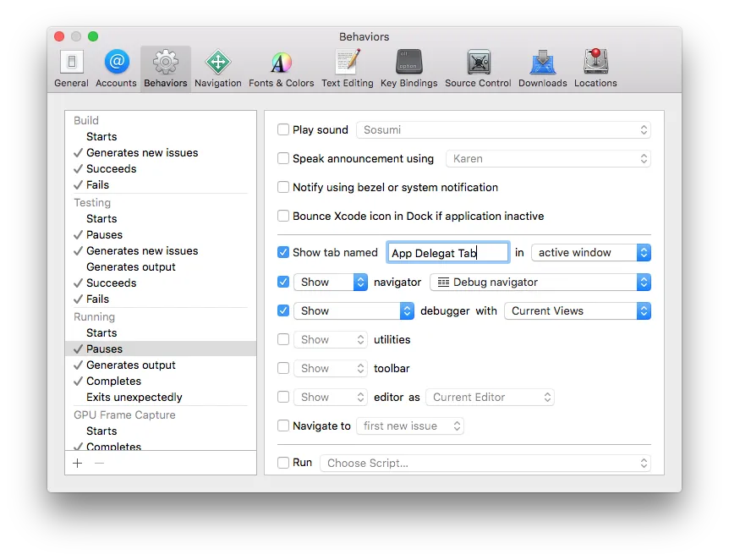Add a new behavior with plus button
Viewport: 729px width, 560px height.
pyautogui.click(x=78, y=463)
